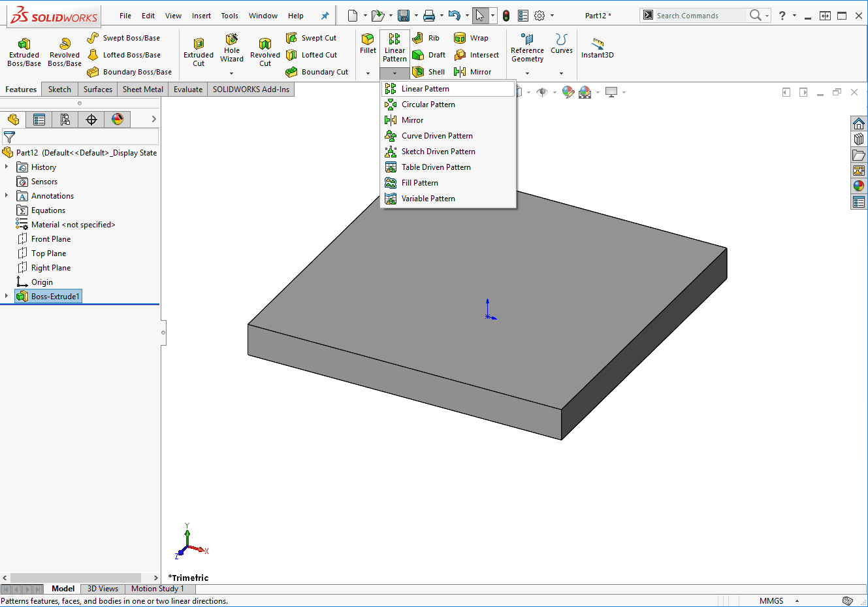Open the Motion Study 1 tab

(x=157, y=589)
